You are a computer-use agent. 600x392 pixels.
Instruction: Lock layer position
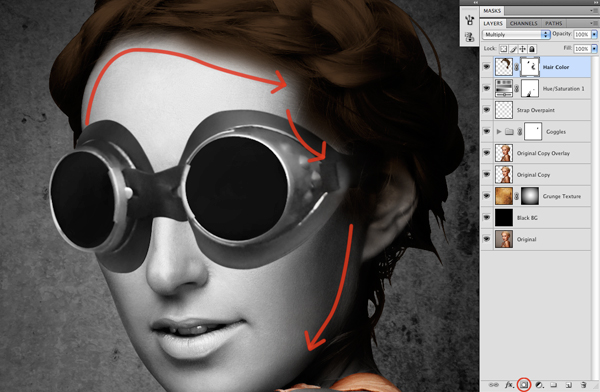[523, 49]
